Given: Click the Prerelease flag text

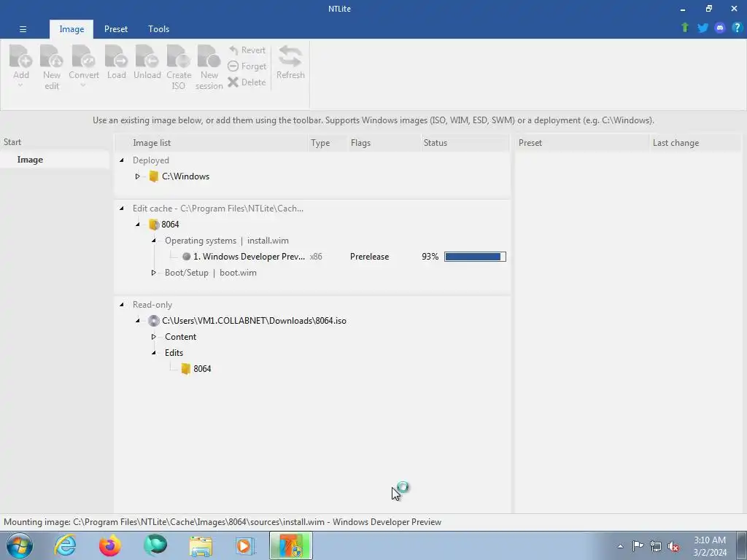Looking at the screenshot, I should click(369, 257).
